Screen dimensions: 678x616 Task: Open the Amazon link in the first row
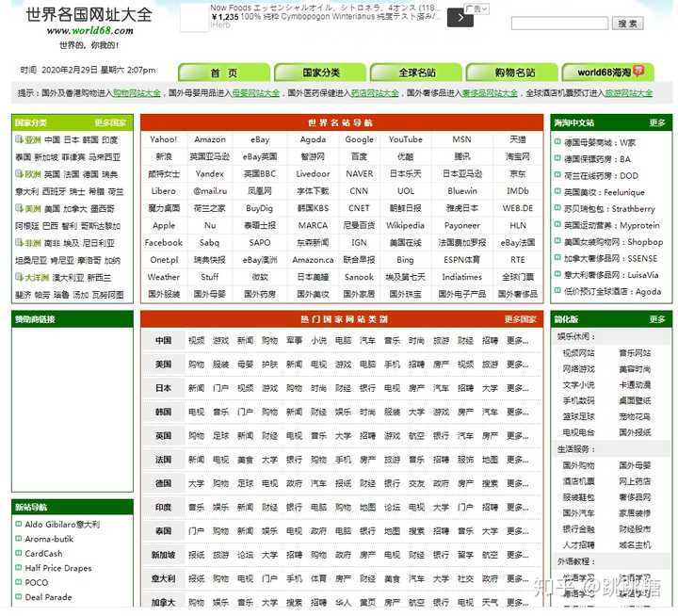(x=210, y=139)
